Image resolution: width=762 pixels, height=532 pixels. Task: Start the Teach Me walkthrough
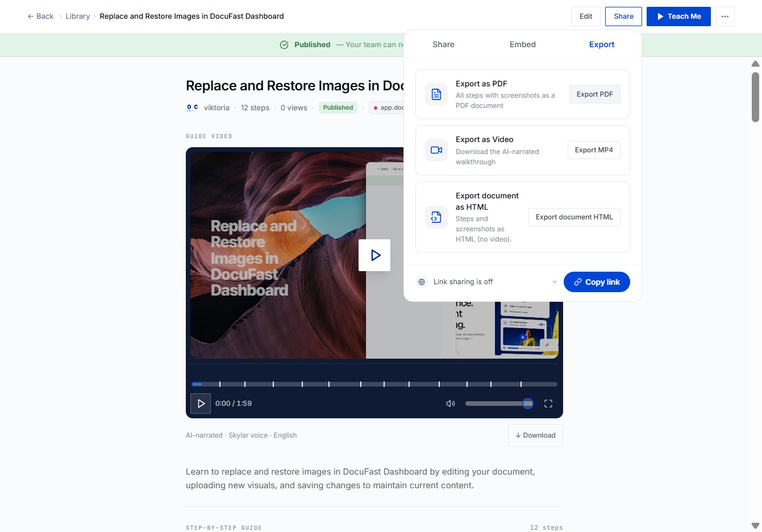[x=678, y=16]
